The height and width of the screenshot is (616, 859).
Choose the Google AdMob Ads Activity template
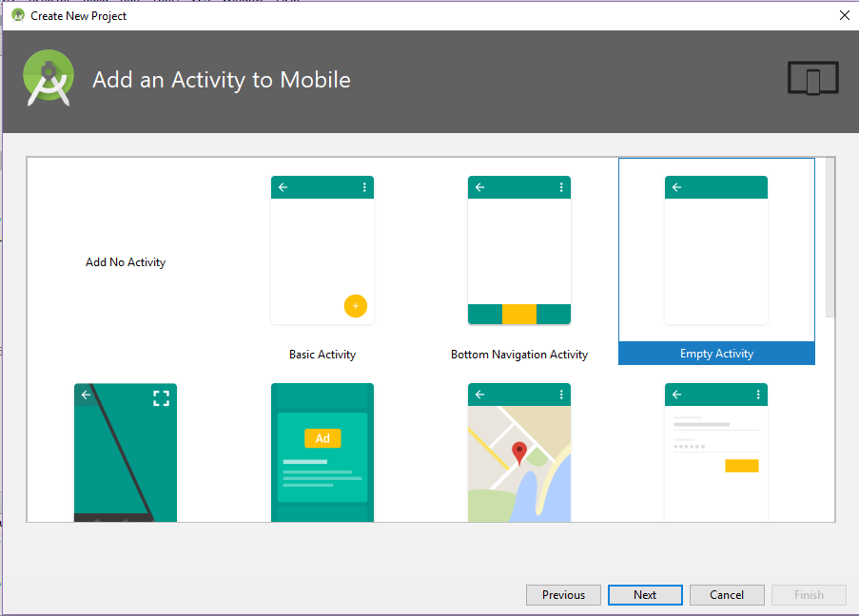coord(322,452)
